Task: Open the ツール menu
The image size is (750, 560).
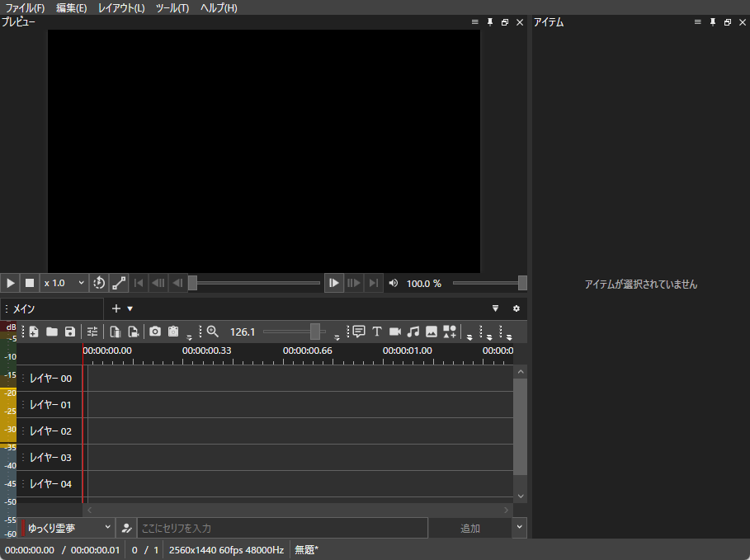Action: point(172,7)
